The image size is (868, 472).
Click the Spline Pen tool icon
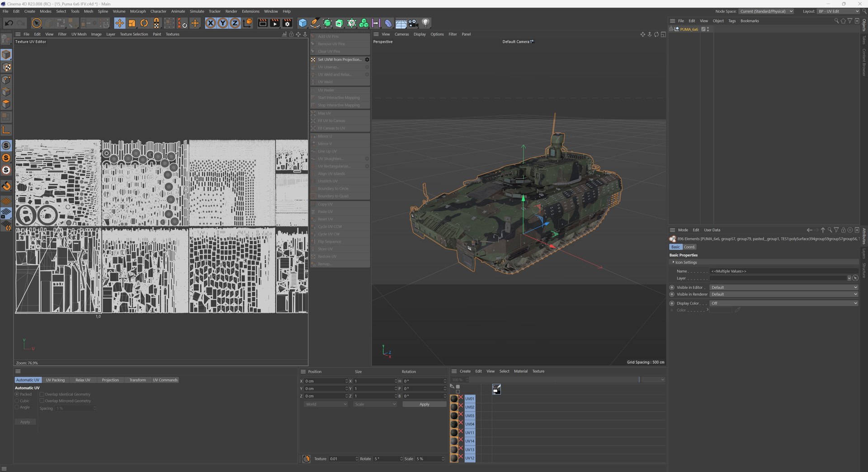[x=315, y=23]
